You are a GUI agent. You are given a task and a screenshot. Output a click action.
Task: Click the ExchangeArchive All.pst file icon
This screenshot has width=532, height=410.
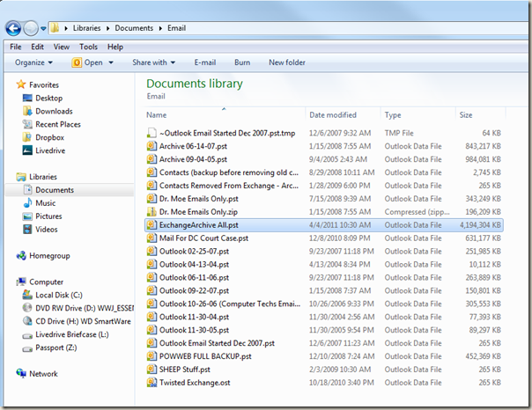click(x=151, y=225)
